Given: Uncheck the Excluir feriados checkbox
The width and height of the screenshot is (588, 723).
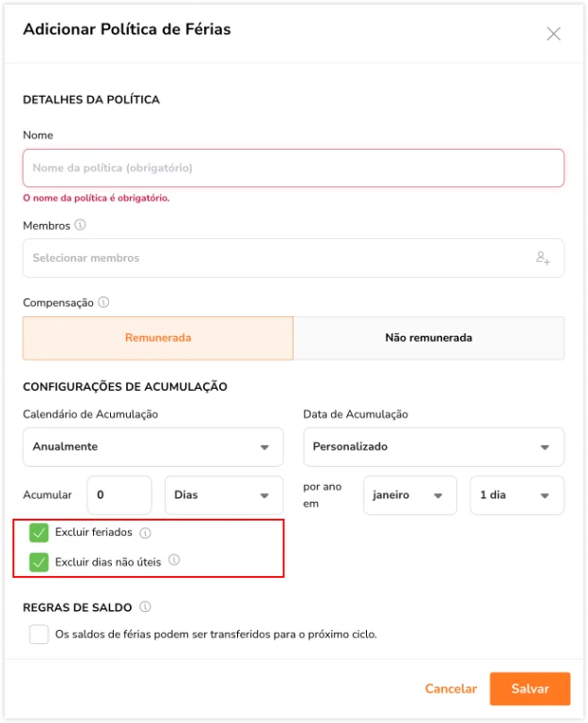Looking at the screenshot, I should (39, 533).
